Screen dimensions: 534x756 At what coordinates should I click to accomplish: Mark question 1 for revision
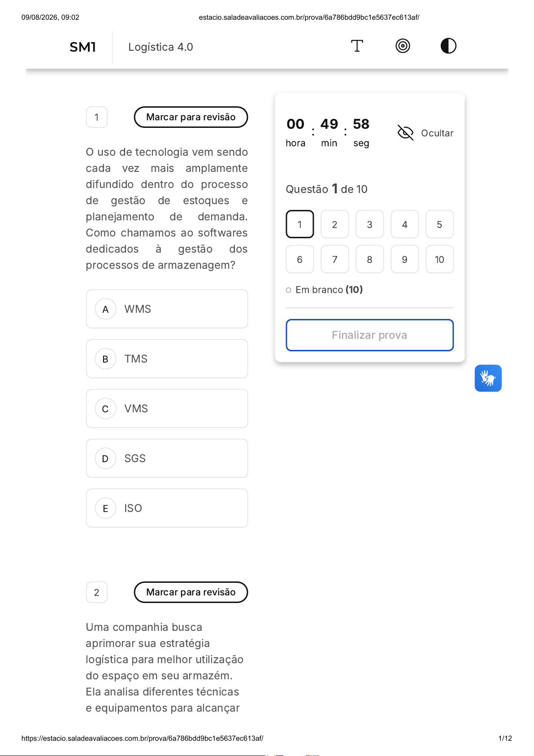[191, 117]
